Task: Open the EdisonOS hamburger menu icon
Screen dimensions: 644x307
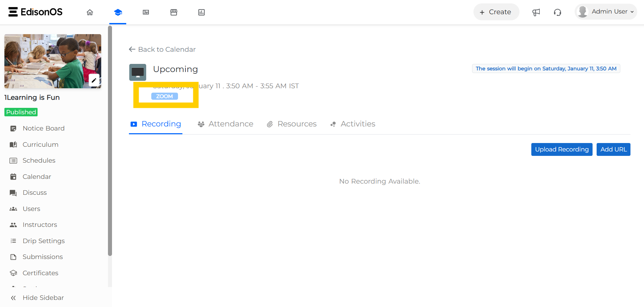Action: point(13,12)
